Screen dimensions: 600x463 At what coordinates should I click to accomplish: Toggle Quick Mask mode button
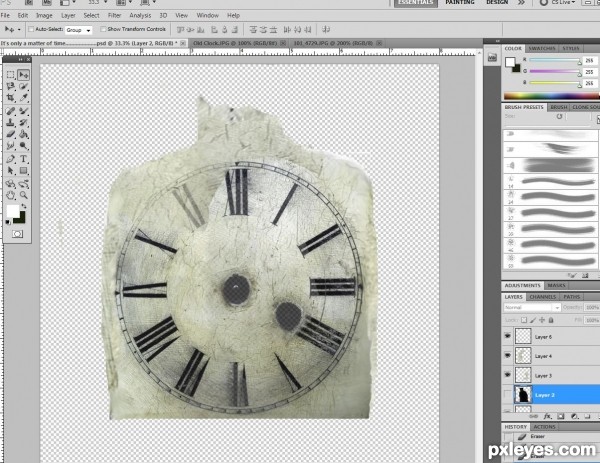tap(17, 234)
